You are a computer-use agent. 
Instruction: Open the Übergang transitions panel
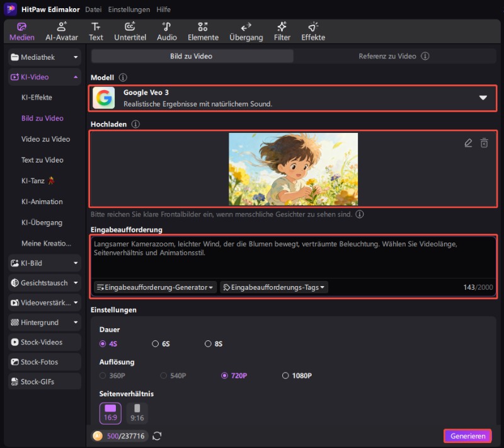[x=246, y=30]
